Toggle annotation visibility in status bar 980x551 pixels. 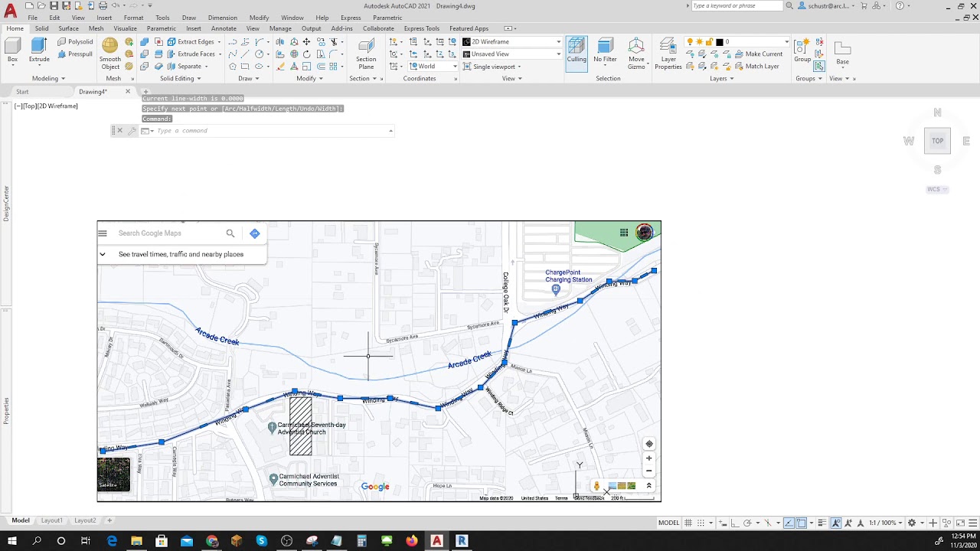pyautogui.click(x=835, y=523)
